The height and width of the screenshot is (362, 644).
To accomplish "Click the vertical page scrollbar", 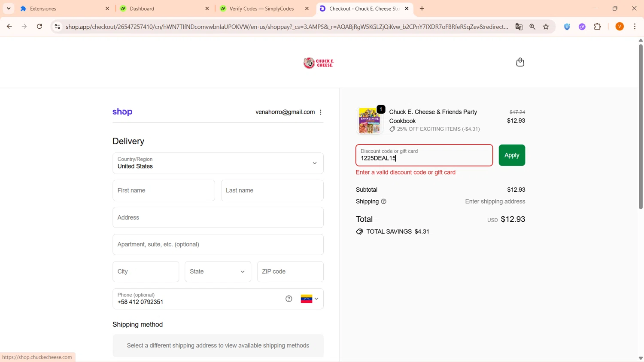I will click(x=641, y=127).
